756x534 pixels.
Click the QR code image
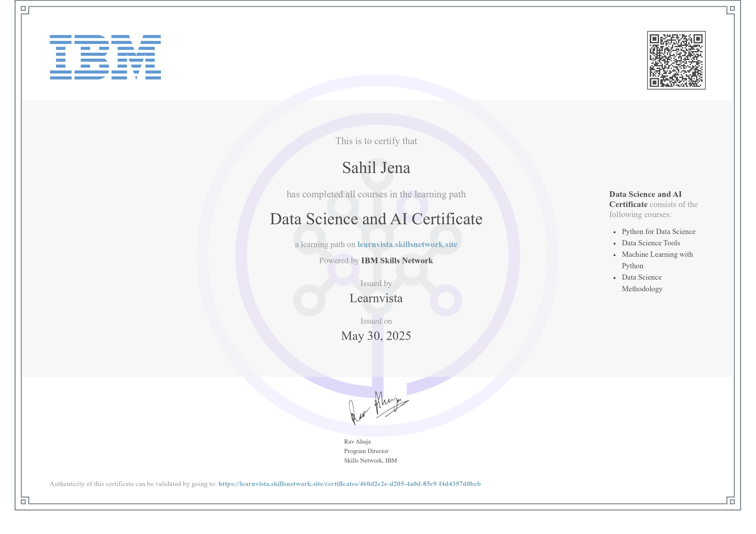point(676,60)
